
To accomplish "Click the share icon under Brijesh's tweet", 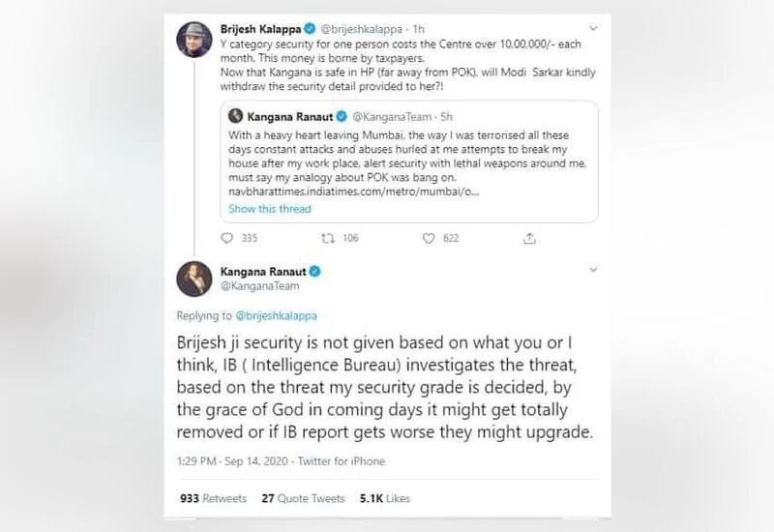I will [529, 238].
